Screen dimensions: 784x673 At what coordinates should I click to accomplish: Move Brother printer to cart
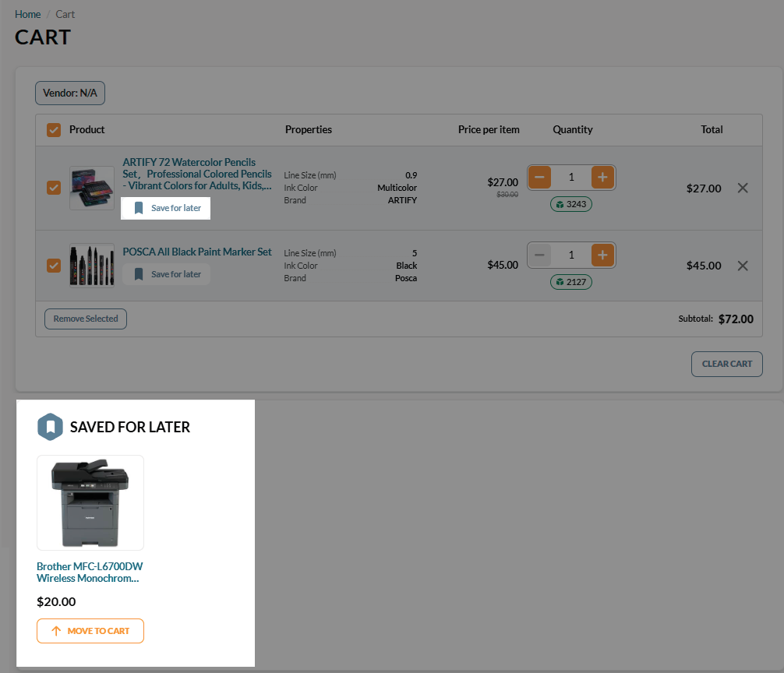point(90,631)
